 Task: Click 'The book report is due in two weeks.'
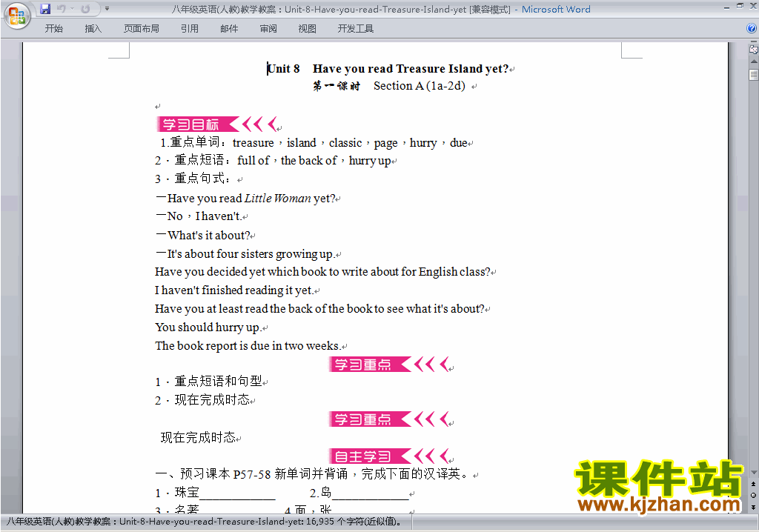pyautogui.click(x=248, y=346)
